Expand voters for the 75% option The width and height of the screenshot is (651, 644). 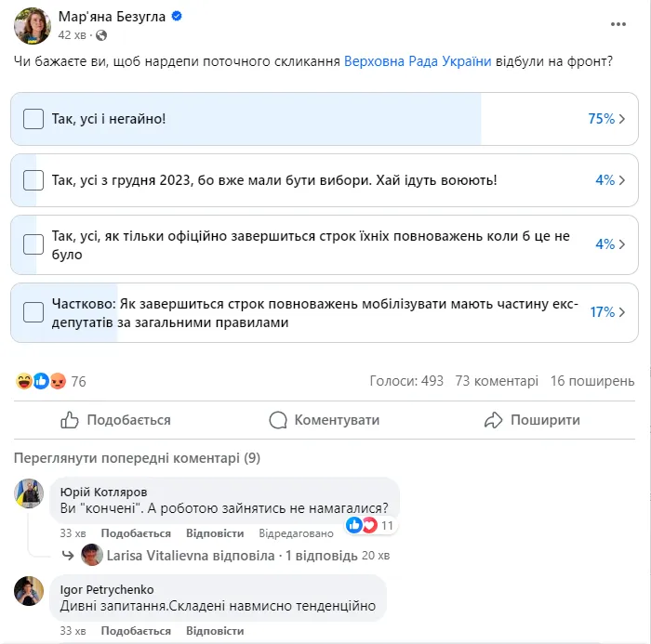coord(621,119)
